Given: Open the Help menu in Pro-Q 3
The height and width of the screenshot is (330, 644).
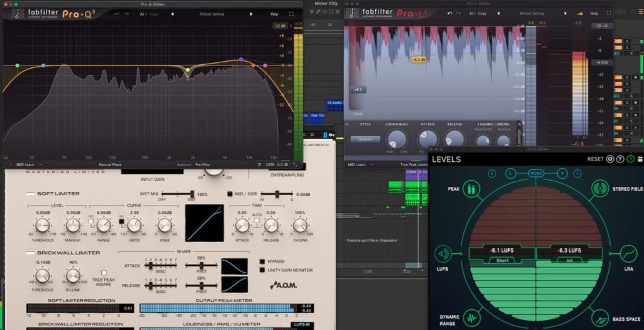Looking at the screenshot, I should pyautogui.click(x=274, y=13).
